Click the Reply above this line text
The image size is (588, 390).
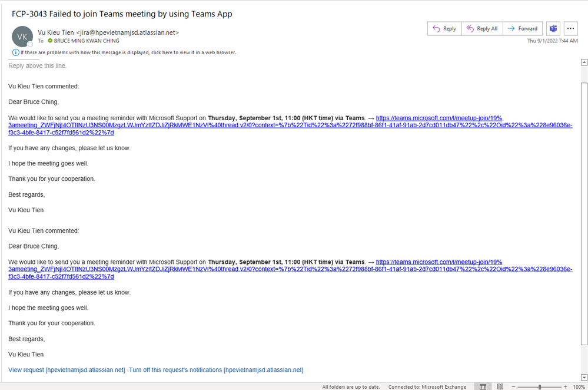[x=38, y=66]
